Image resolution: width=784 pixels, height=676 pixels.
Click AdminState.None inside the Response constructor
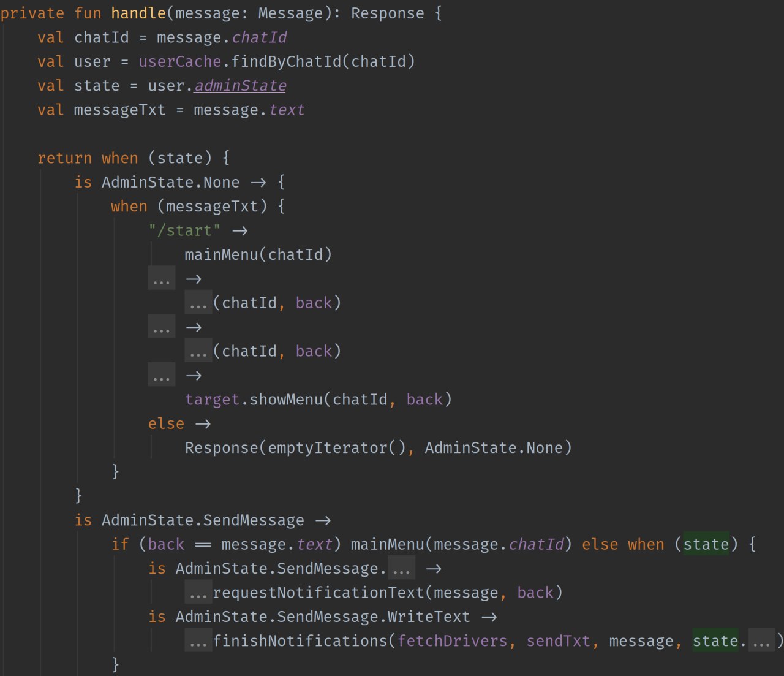[494, 448]
